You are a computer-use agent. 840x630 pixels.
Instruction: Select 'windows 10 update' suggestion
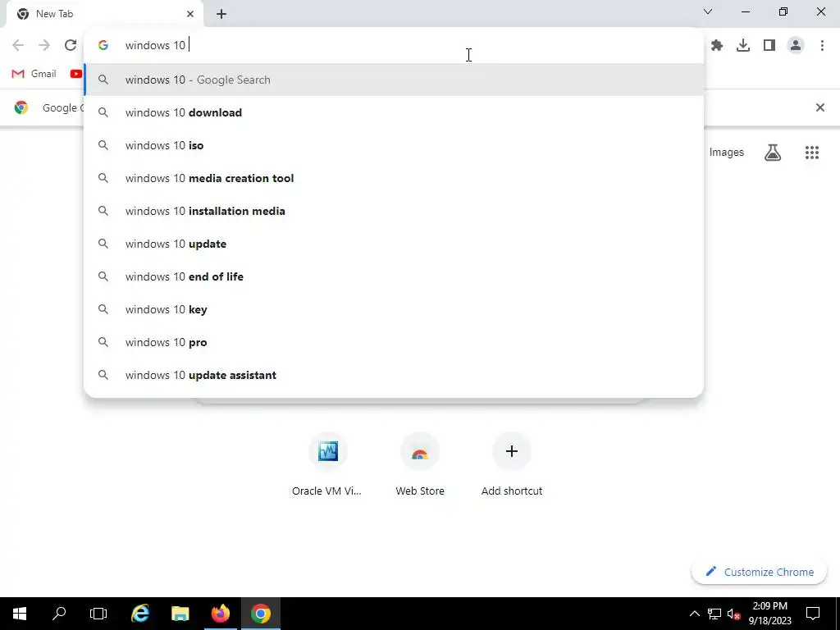tap(394, 244)
